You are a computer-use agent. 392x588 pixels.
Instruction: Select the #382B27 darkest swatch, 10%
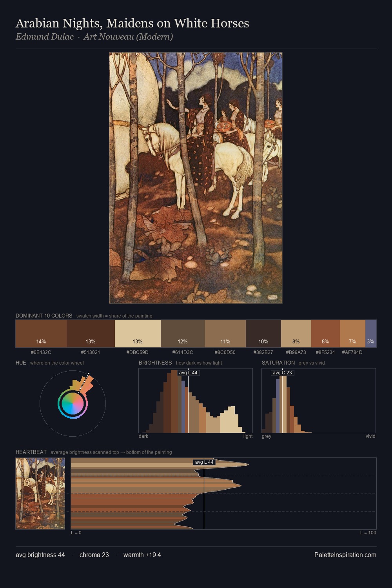point(263,334)
